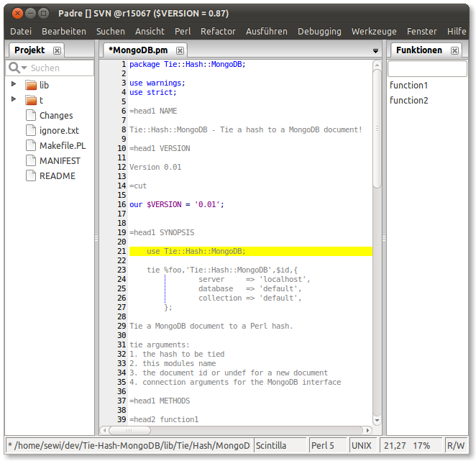Click the Makefile.PL file name

point(63,146)
